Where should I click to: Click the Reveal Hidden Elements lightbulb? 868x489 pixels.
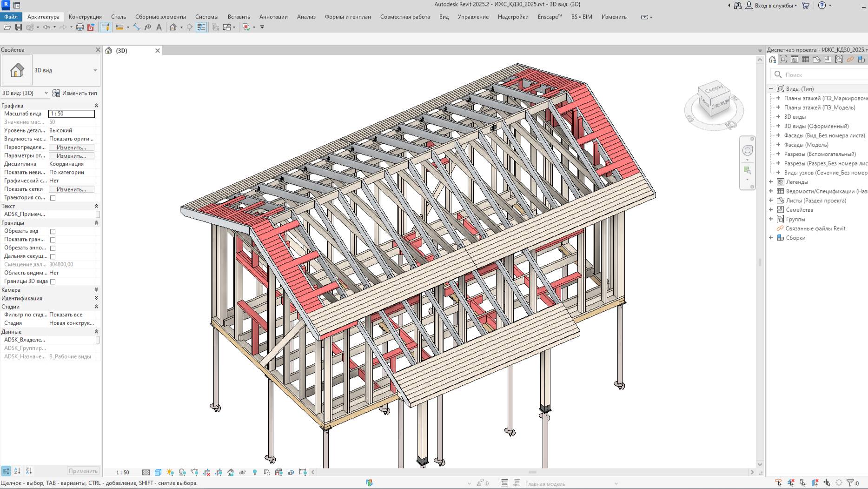pos(255,472)
